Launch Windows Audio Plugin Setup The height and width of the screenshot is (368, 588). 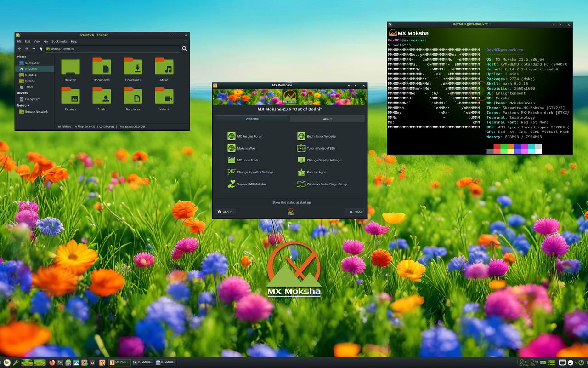301,184
